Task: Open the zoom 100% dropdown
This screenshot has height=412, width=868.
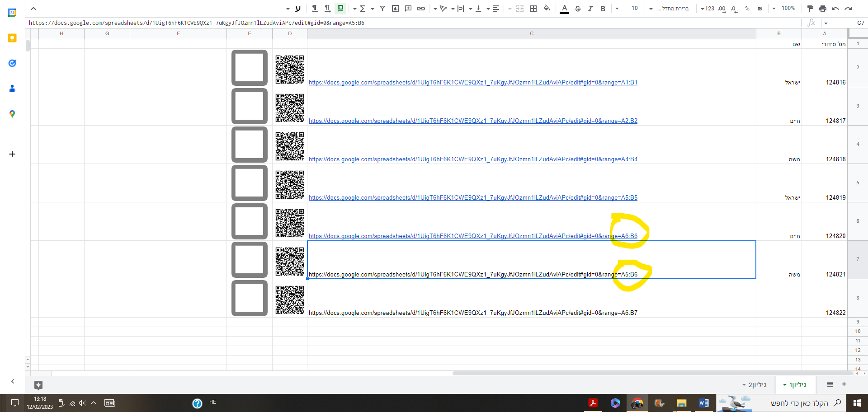Action: point(784,9)
